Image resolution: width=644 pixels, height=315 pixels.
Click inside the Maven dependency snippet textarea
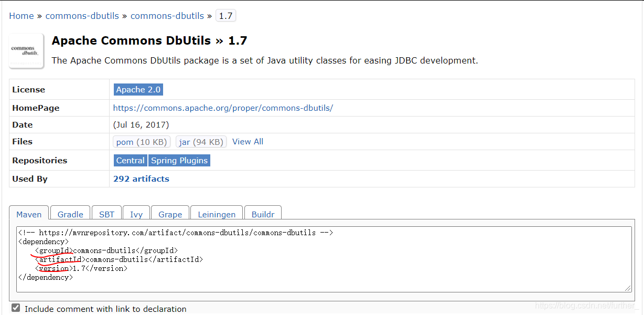pos(324,259)
